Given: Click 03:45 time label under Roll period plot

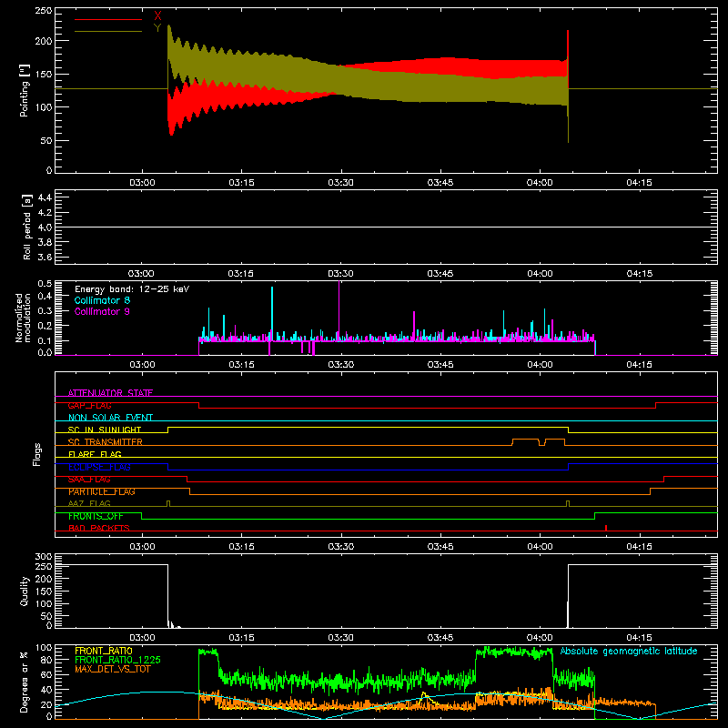Looking at the screenshot, I should (x=440, y=274).
